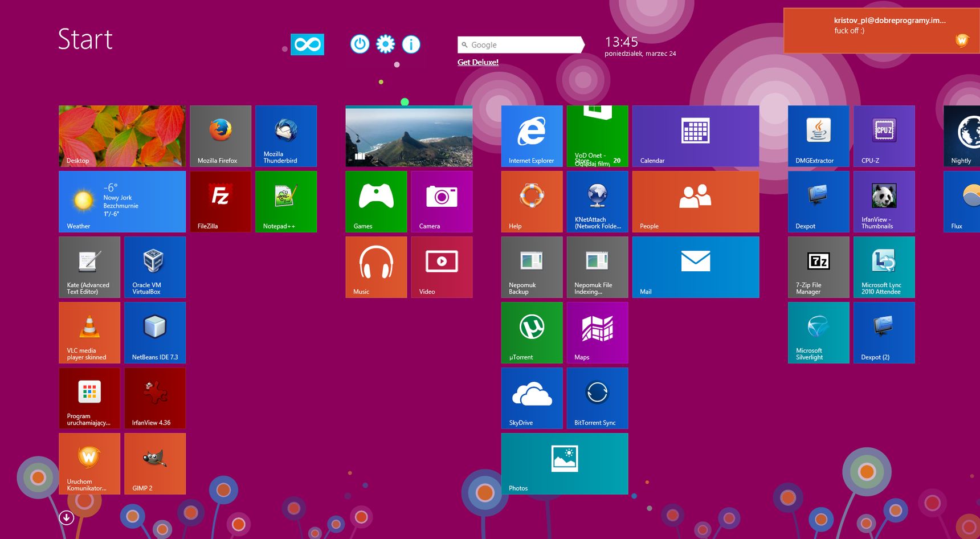The width and height of the screenshot is (980, 539).
Task: Click the power button icon
Action: (x=360, y=44)
